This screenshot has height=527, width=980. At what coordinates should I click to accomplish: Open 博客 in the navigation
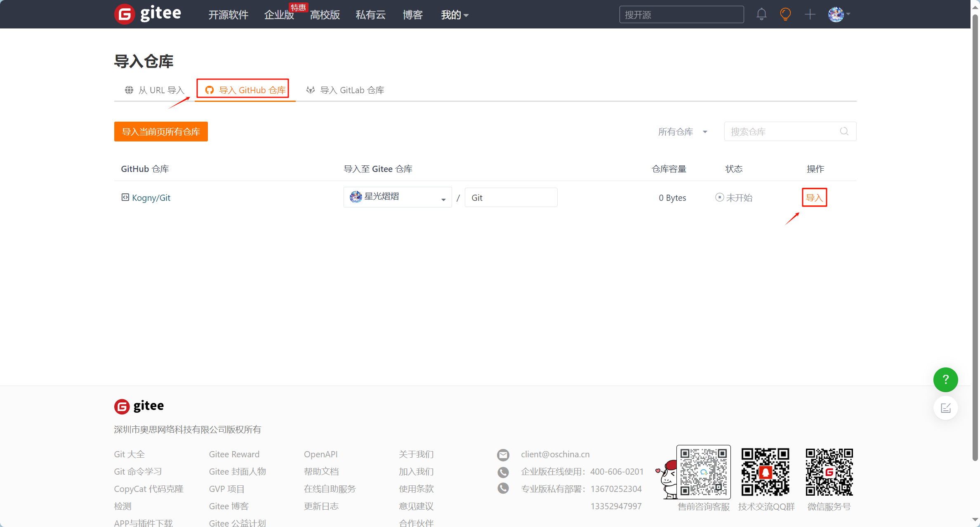[x=413, y=15]
